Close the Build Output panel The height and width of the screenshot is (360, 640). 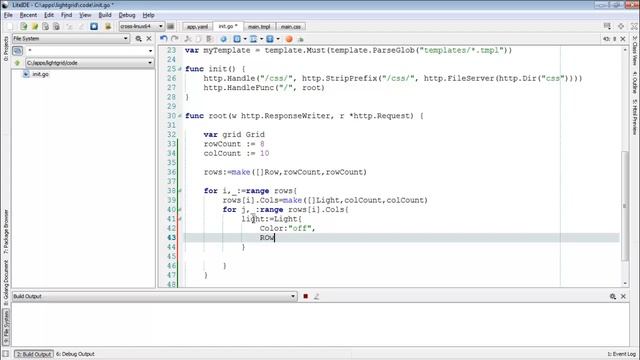point(623,296)
